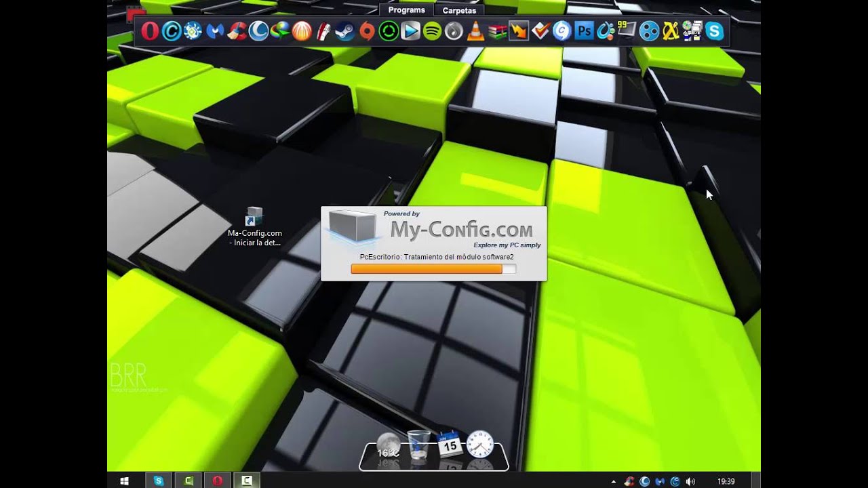Launch Spotify from the top dock
The image size is (868, 488).
pyautogui.click(x=432, y=31)
